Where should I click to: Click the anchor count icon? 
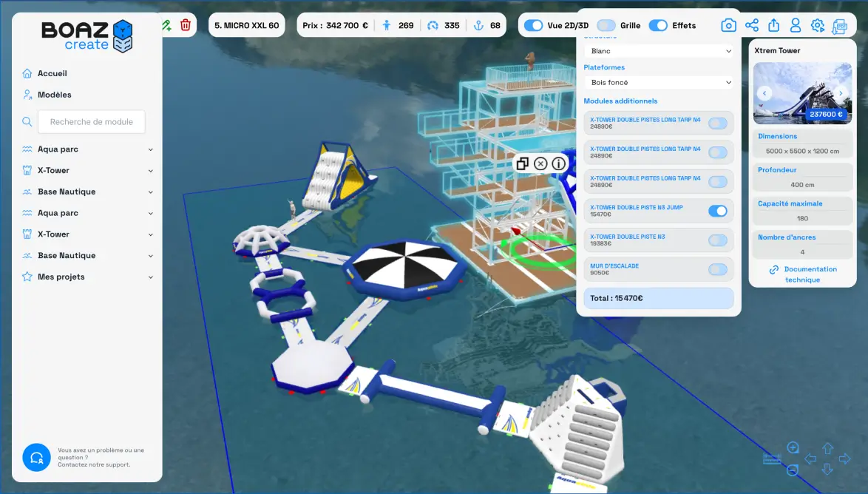click(479, 25)
